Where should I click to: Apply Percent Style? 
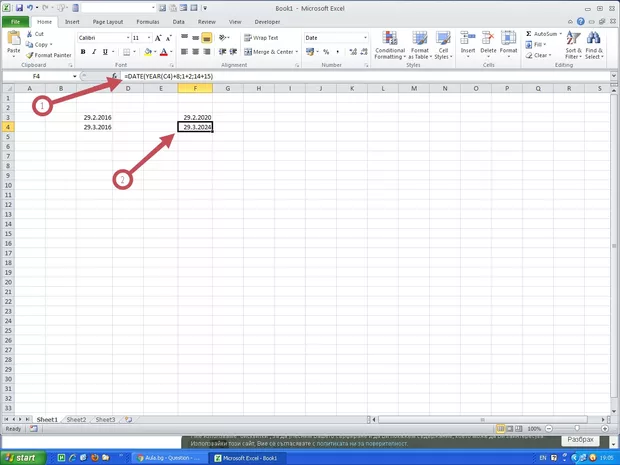[x=326, y=52]
